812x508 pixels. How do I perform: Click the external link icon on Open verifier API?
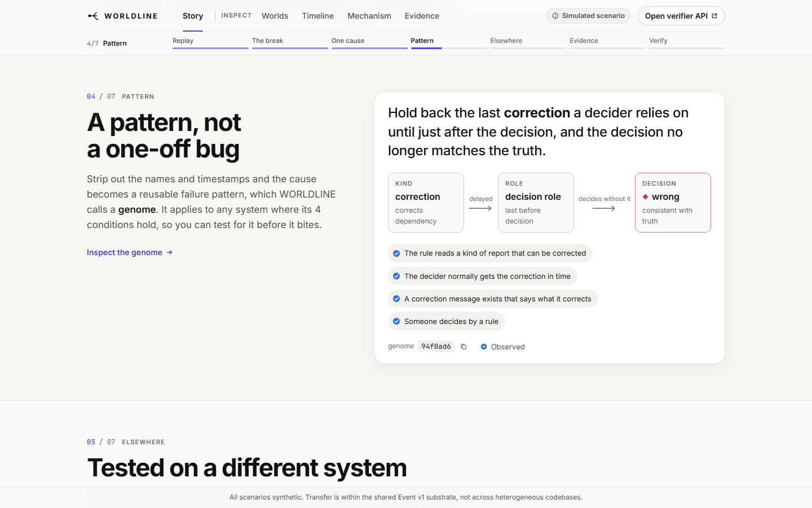714,16
